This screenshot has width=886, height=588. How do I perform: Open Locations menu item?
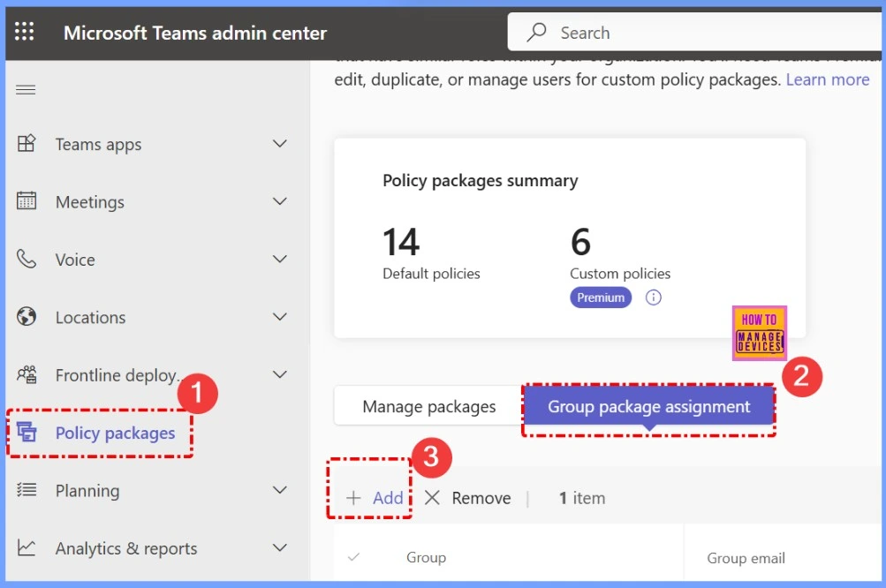tap(90, 318)
